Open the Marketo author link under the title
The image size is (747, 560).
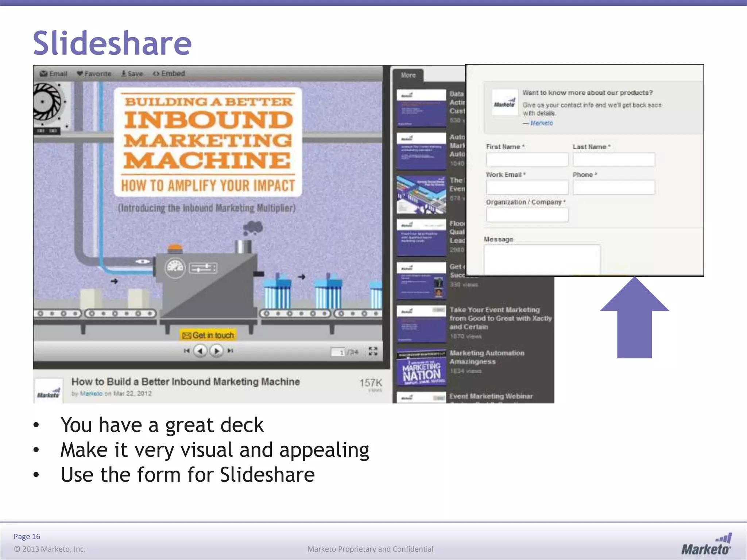pos(91,393)
